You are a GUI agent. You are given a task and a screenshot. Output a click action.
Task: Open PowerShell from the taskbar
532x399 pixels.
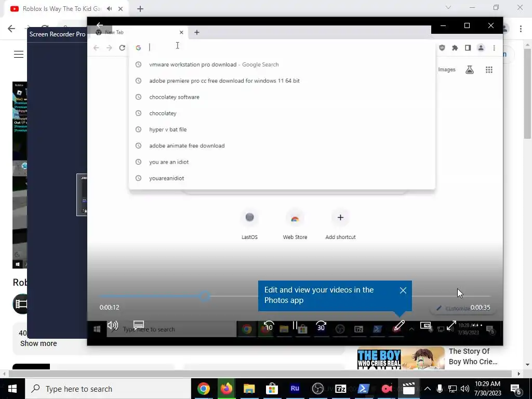pos(363,389)
